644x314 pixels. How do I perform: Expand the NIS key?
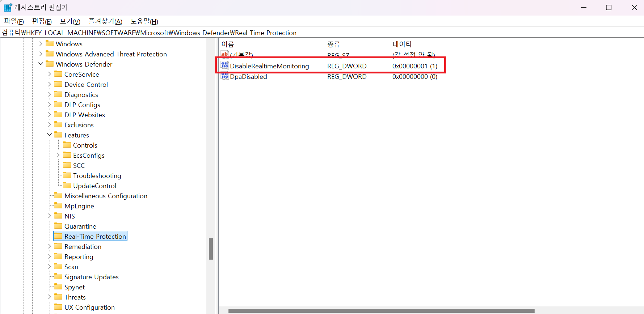(49, 216)
